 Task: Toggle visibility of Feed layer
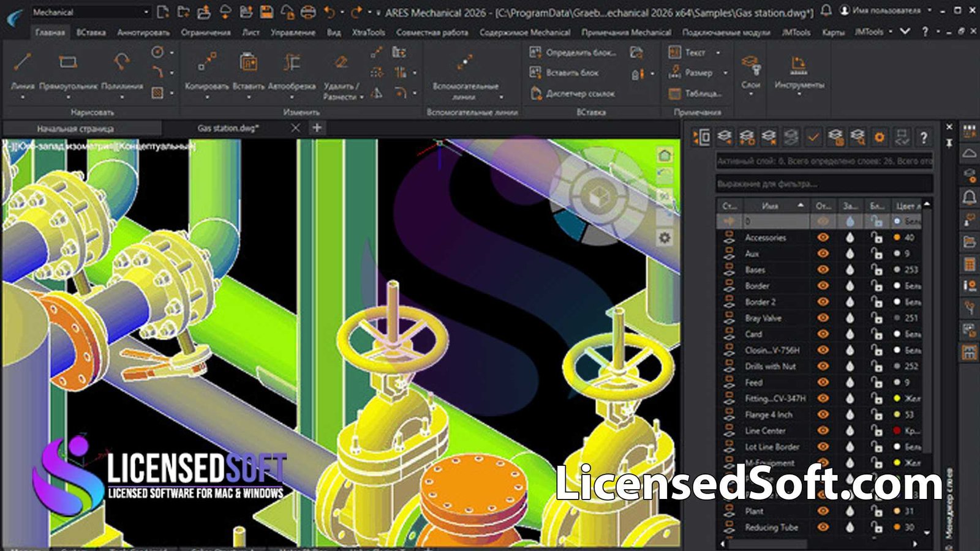tap(823, 383)
